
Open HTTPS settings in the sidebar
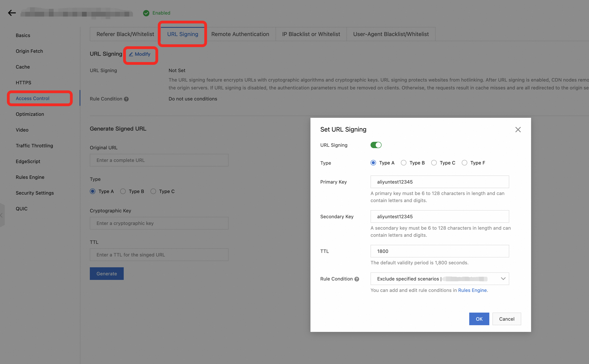24,83
